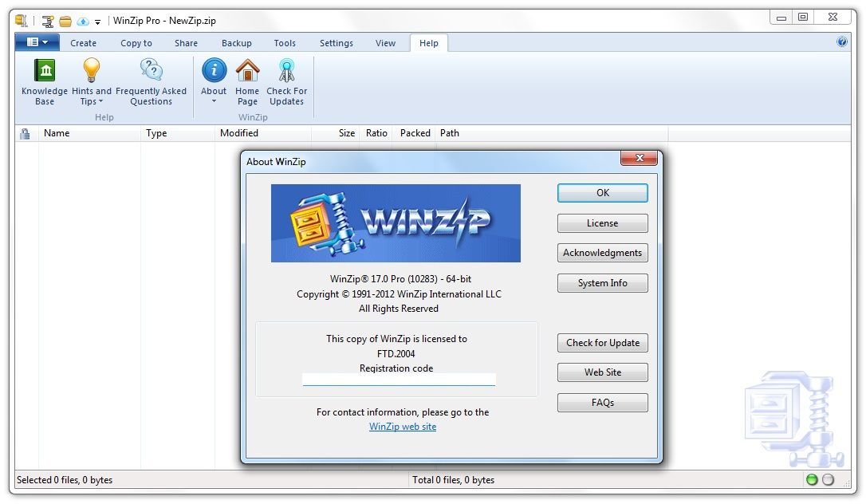Click the 'WinZip Pro - NewZip.zip' window title
This screenshot has height=504, width=866.
164,21
